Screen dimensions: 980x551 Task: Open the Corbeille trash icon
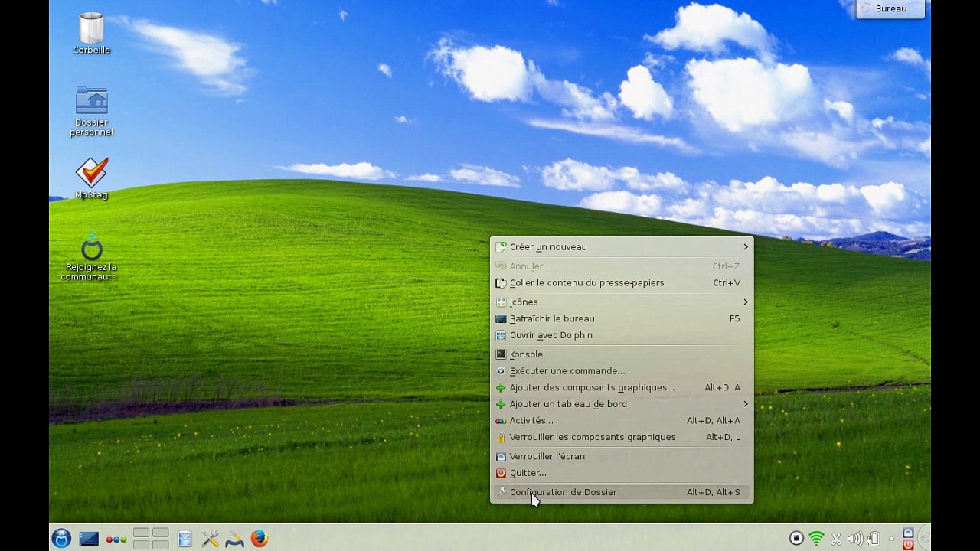[91, 34]
